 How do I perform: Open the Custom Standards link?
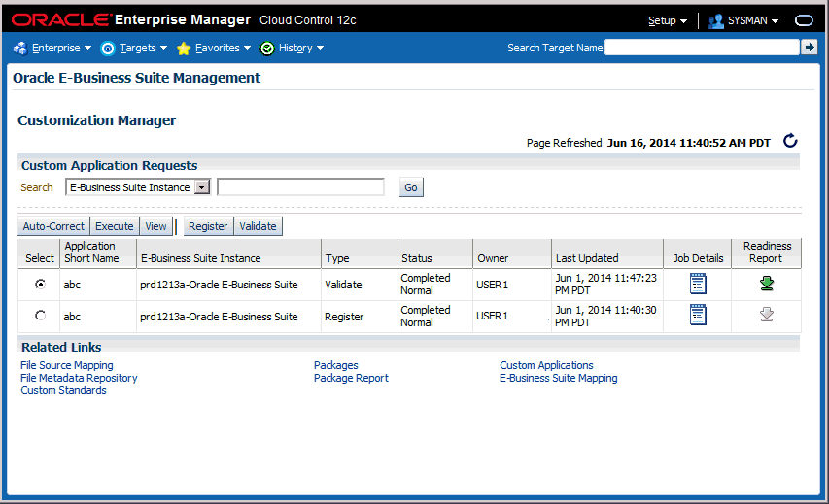[x=63, y=390]
